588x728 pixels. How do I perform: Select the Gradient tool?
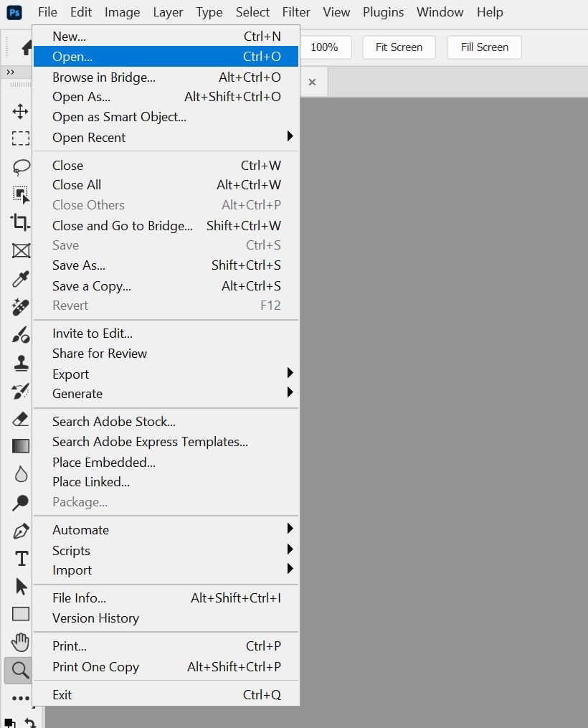[20, 446]
